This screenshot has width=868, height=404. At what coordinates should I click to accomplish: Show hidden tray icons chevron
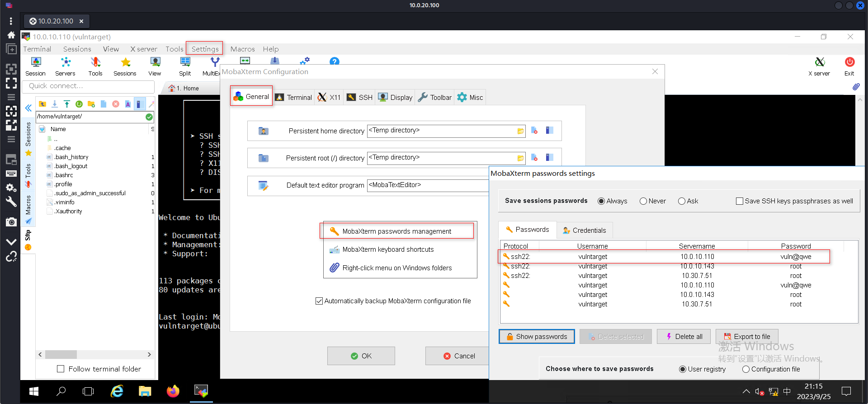(746, 391)
